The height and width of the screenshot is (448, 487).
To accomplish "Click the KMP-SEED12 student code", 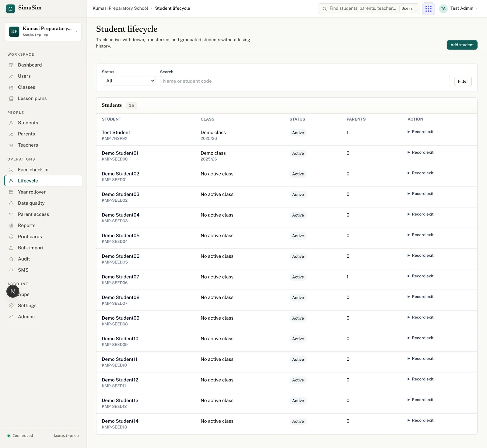I will [114, 407].
